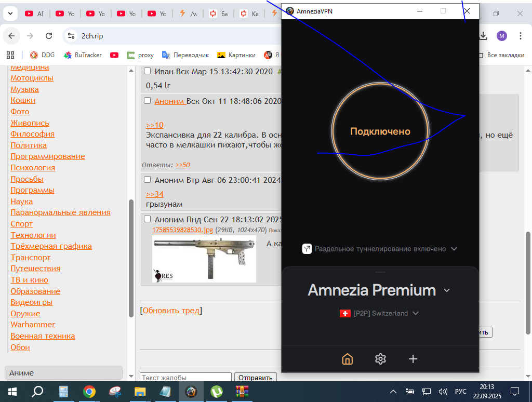Viewport: 532px width, 402px height.
Task: Open YouTube bookmark icon in bookmarks bar
Action: pos(114,55)
